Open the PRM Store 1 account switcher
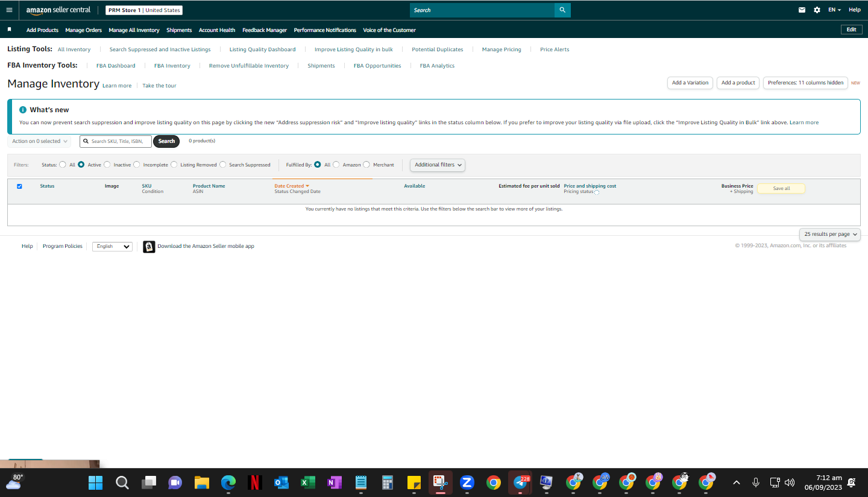Image resolution: width=868 pixels, height=497 pixels. pos(144,10)
